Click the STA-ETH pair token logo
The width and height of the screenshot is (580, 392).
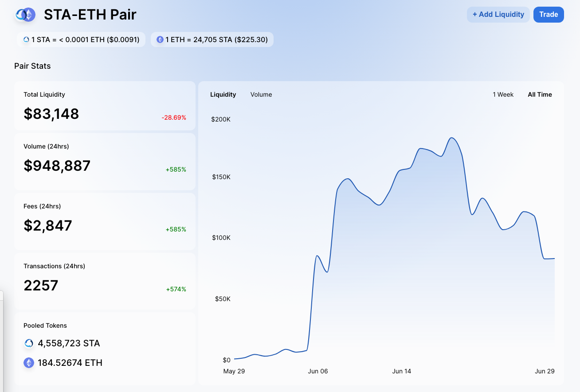tap(25, 15)
